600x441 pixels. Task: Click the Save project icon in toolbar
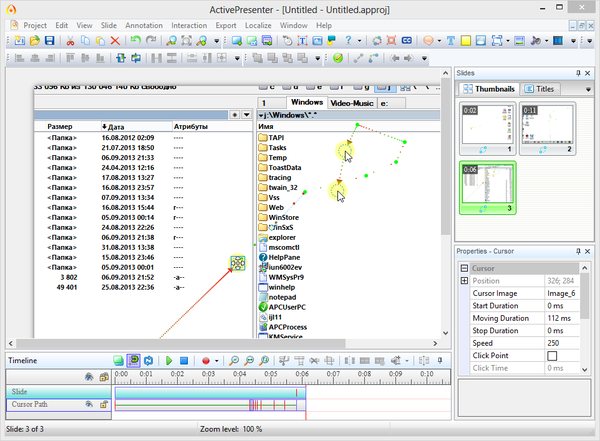pos(49,41)
